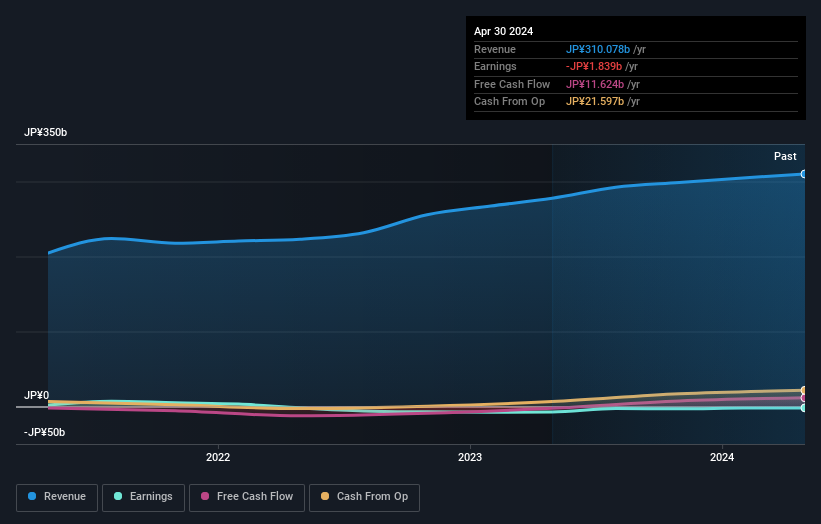Click the -JP¥50b y-axis label
This screenshot has width=821, height=524.
pyautogui.click(x=45, y=432)
